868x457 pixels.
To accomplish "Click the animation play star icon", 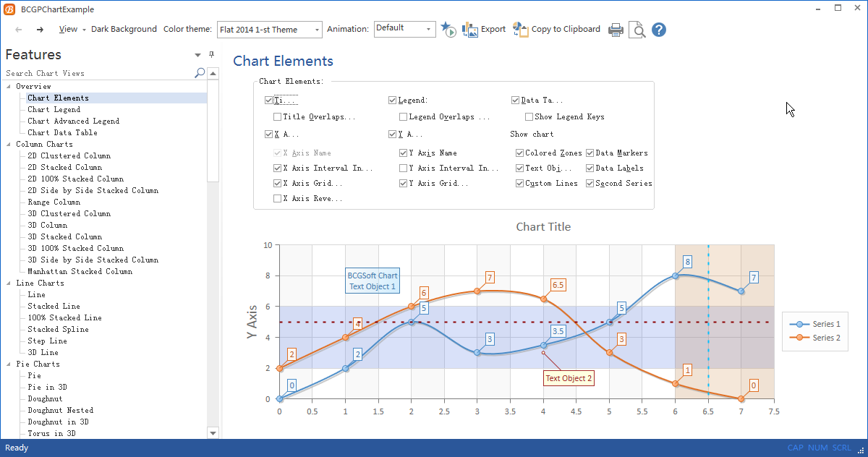I will [x=448, y=30].
